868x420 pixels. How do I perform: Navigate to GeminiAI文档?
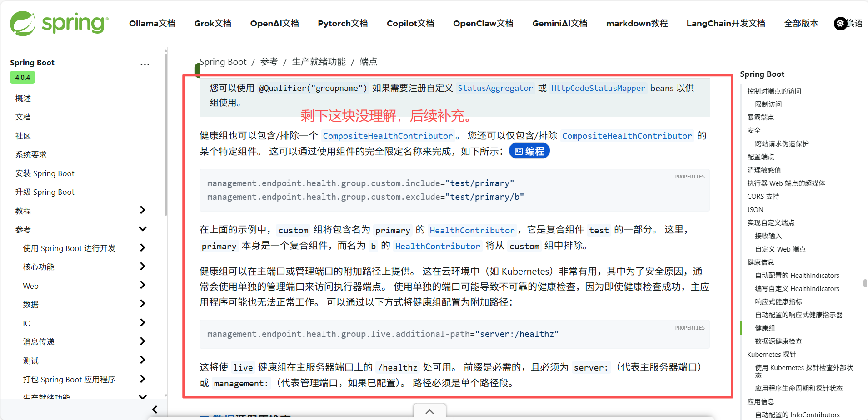[x=560, y=23]
